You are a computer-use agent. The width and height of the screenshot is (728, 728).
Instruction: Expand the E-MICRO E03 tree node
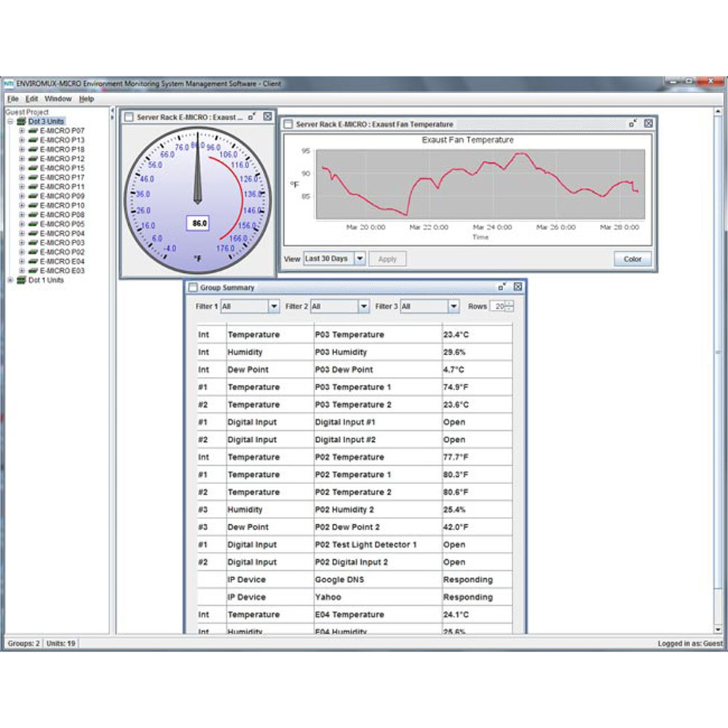point(22,271)
